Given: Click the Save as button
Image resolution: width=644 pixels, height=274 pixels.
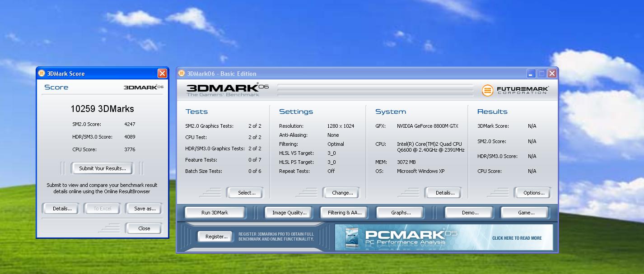Looking at the screenshot, I should (145, 209).
